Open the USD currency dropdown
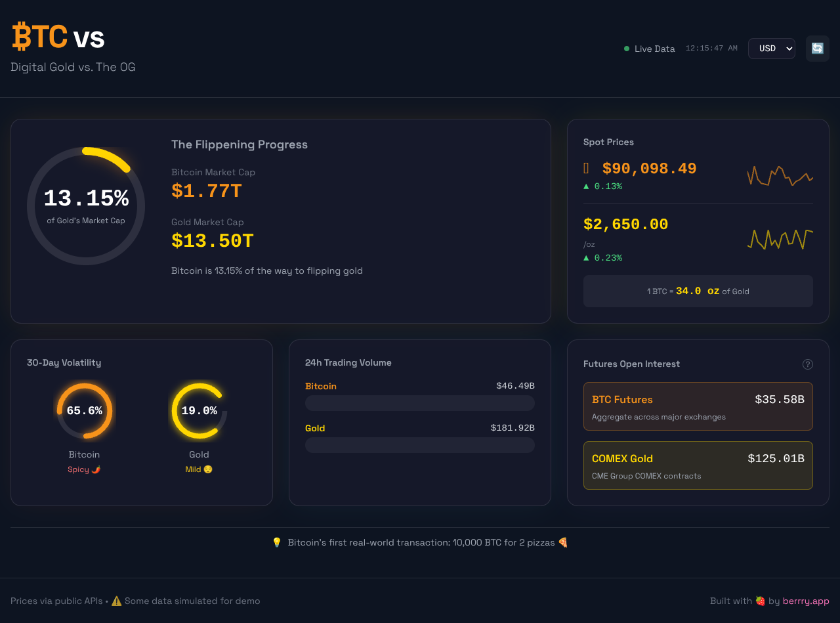Viewport: 840px width, 623px height. [772, 48]
